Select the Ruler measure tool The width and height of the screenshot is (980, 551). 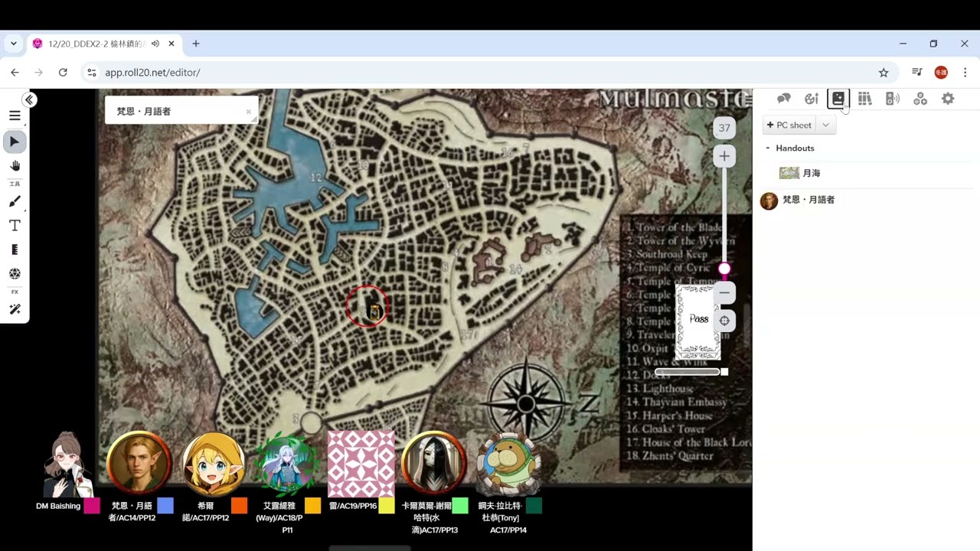pos(15,249)
